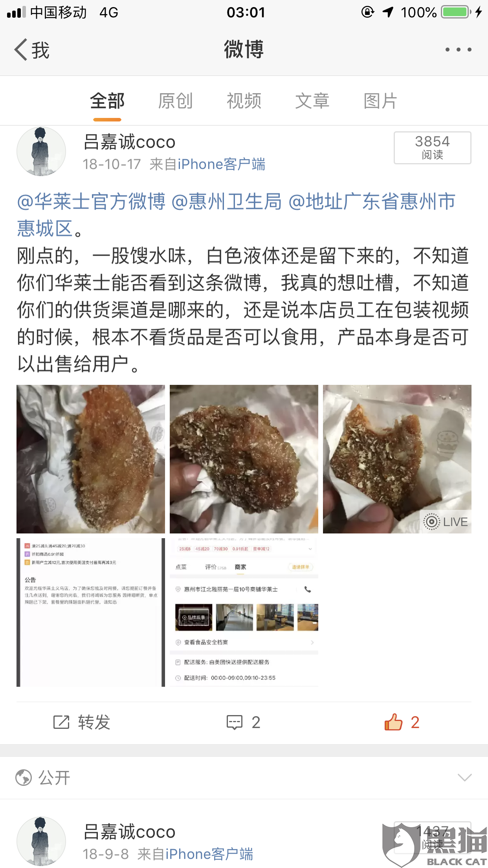Tap the LIVE badge on third photo

pos(446,522)
